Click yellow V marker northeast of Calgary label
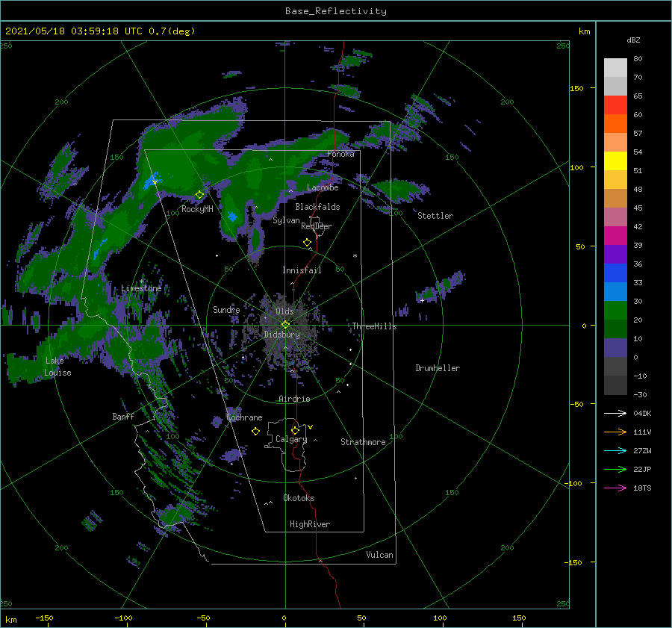672x628 pixels. point(311,427)
